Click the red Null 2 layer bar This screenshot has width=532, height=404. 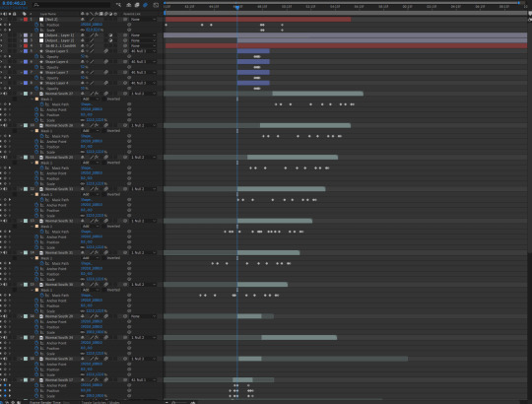click(258, 20)
